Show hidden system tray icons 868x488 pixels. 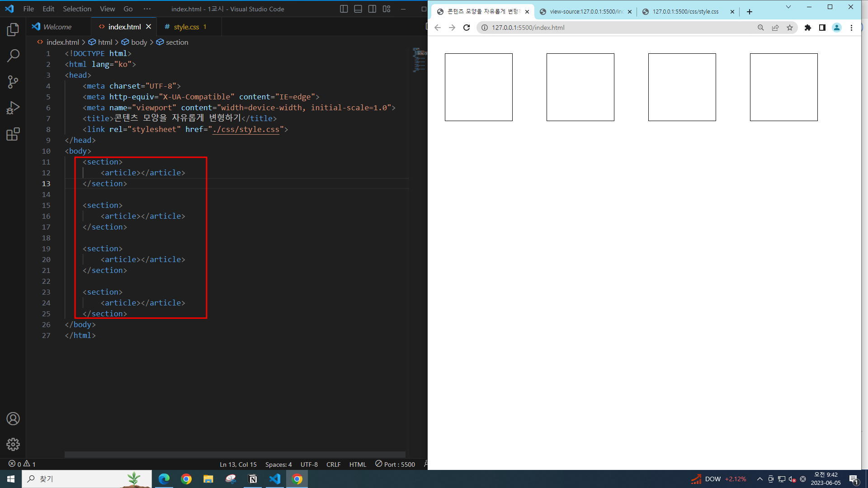(x=759, y=479)
